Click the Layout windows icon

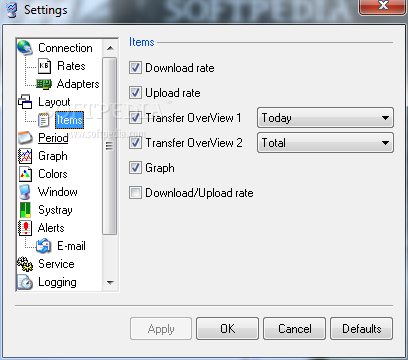tap(25, 102)
